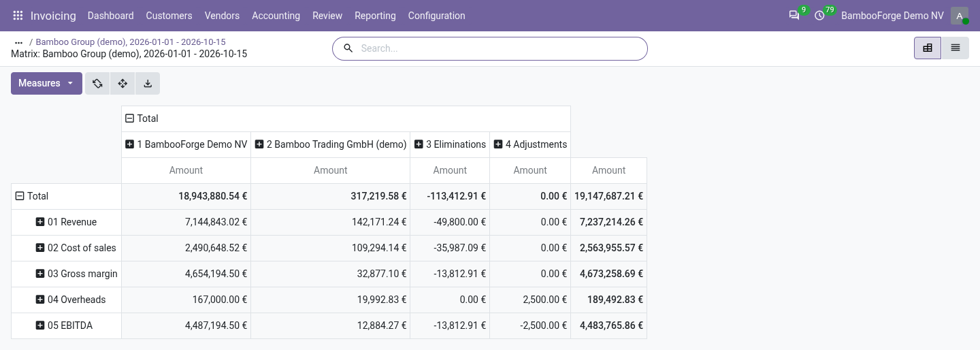Click the cell 2,563,955.57 €
Screen dimensions: 980x350
pyautogui.click(x=608, y=248)
